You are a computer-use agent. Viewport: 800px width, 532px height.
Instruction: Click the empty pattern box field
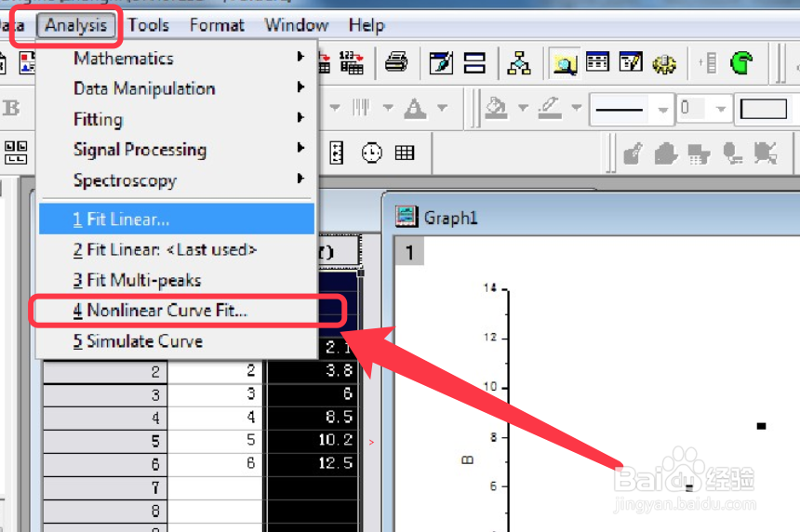click(x=764, y=109)
